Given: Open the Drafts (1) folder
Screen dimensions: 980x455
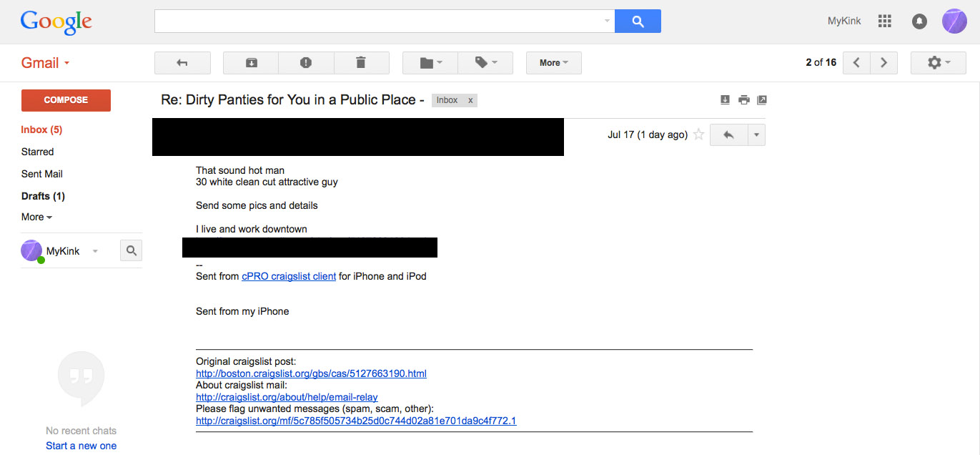Looking at the screenshot, I should 43,196.
